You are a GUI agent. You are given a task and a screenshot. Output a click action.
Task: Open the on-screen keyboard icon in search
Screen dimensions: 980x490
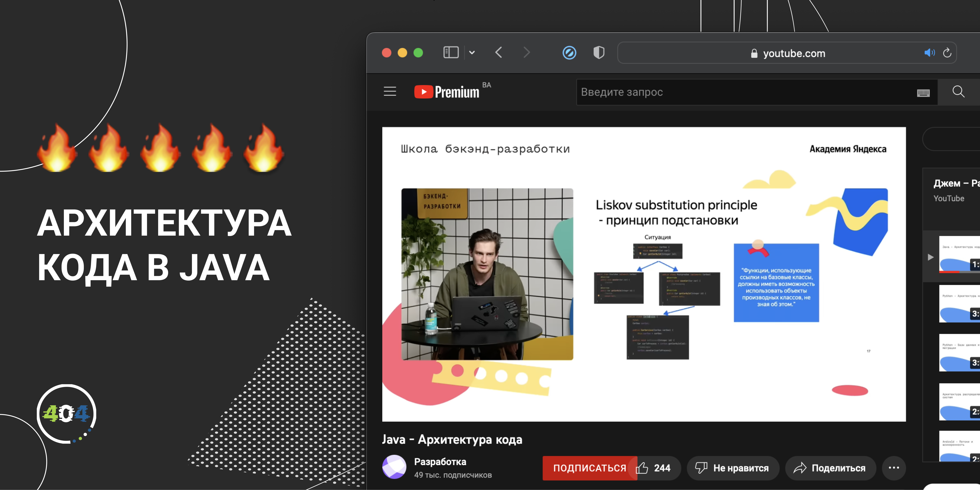point(923,93)
